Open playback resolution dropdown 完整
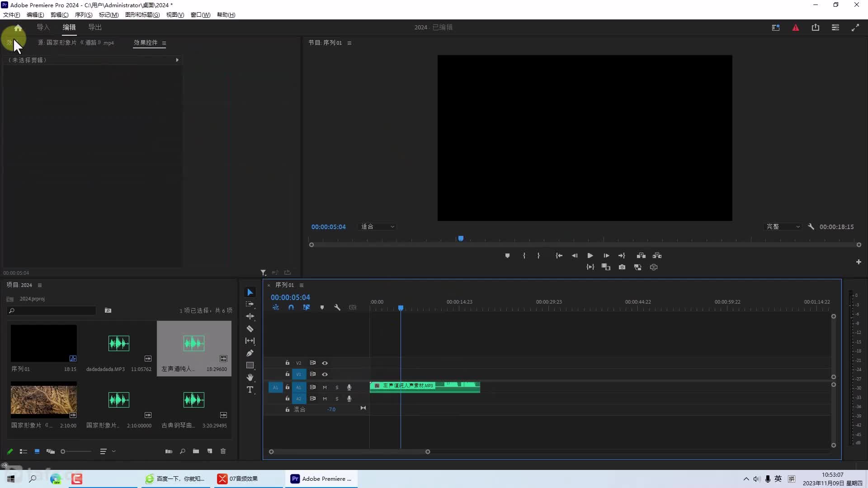Viewport: 868px width, 488px height. (x=783, y=226)
